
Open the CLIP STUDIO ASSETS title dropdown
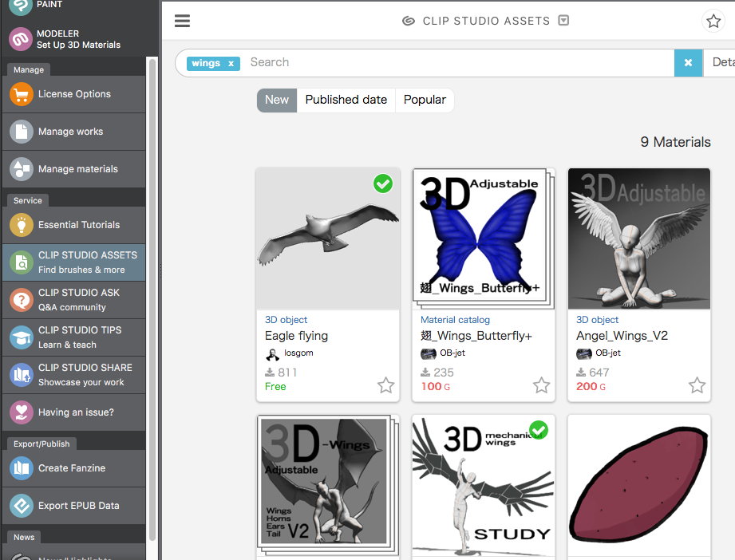click(563, 21)
